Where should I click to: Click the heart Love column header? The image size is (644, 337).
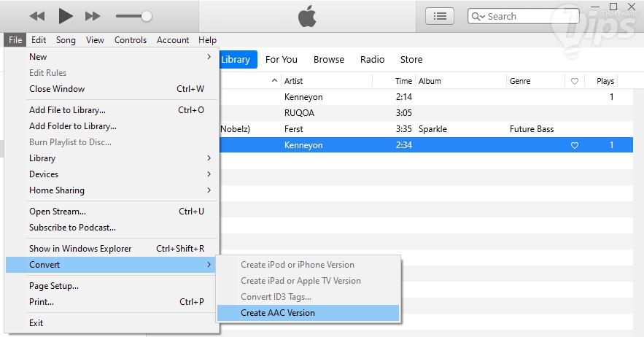[x=575, y=82]
